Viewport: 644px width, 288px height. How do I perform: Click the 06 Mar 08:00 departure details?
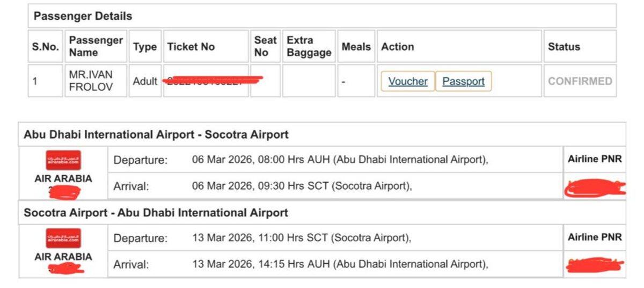point(340,160)
